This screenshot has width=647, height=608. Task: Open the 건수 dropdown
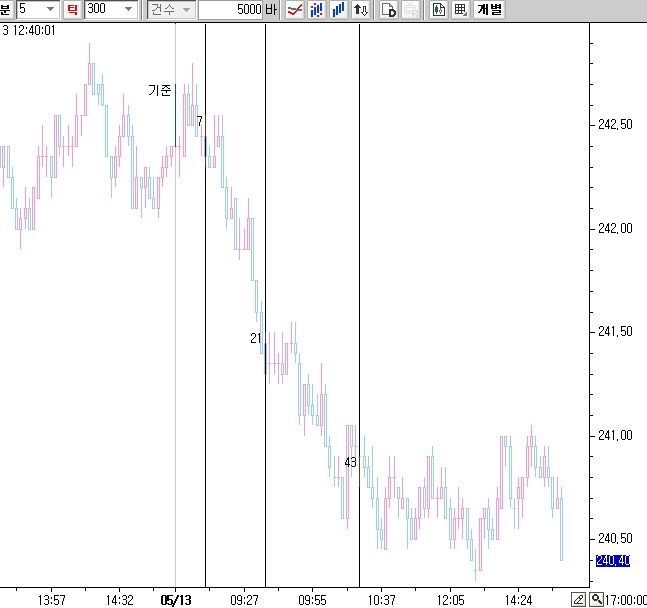[171, 9]
